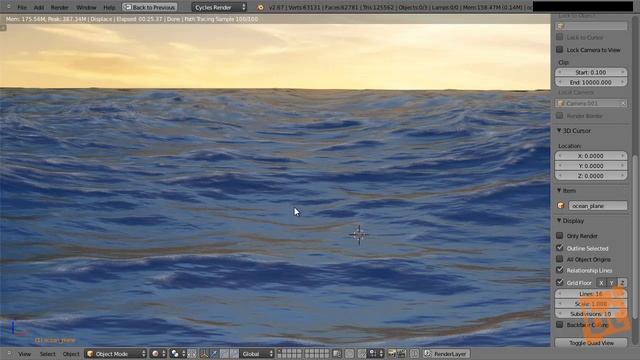Click the Clip Start 0.100 field
The width and height of the screenshot is (640, 360).
tap(591, 72)
